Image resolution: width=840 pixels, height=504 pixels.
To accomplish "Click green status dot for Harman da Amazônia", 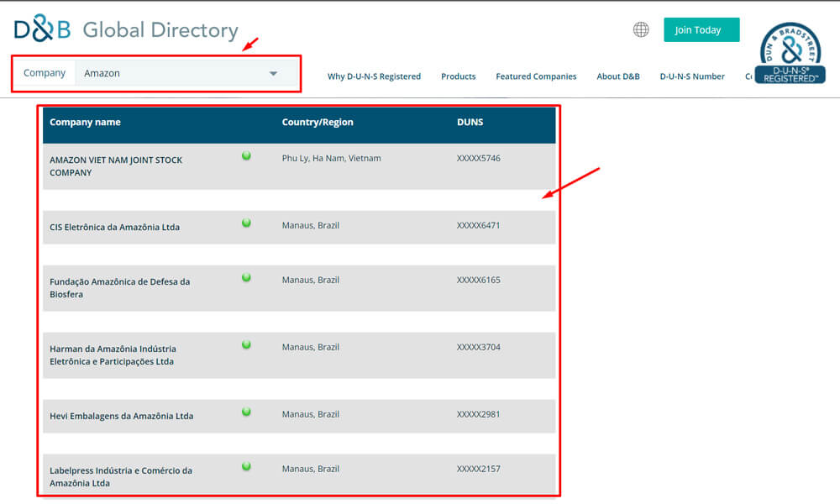I will point(246,344).
